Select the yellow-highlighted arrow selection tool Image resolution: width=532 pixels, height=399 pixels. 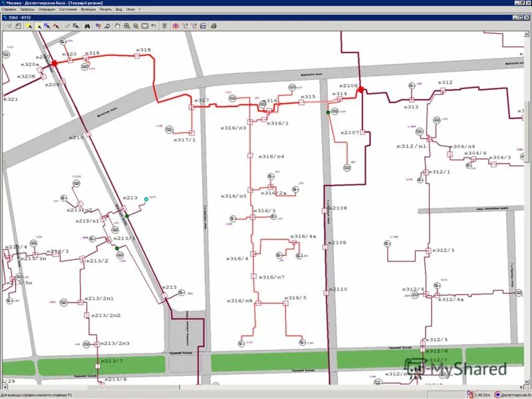point(29,26)
